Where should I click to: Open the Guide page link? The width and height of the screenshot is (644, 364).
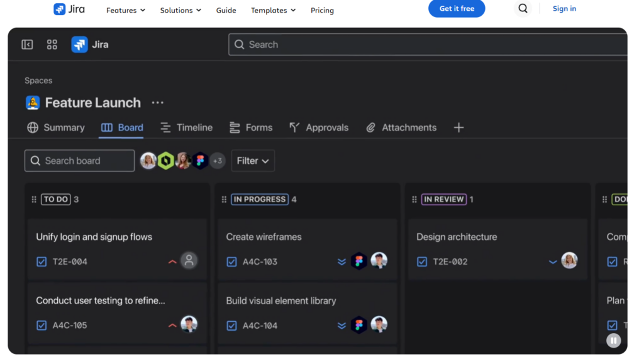226,10
